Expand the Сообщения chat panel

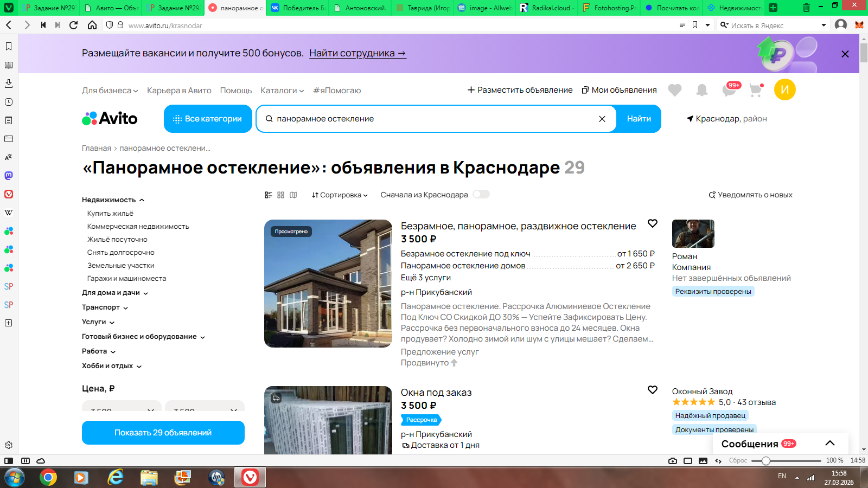click(829, 444)
